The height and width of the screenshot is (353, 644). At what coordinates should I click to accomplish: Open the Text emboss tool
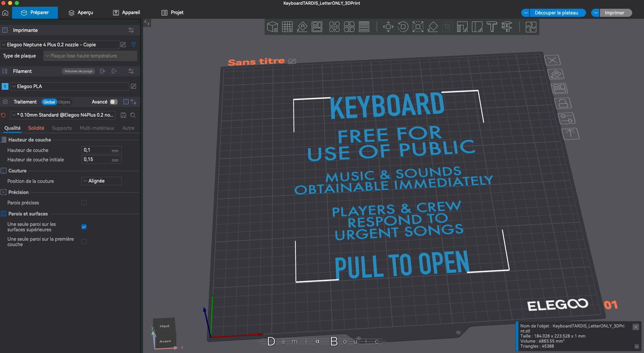pyautogui.click(x=492, y=27)
